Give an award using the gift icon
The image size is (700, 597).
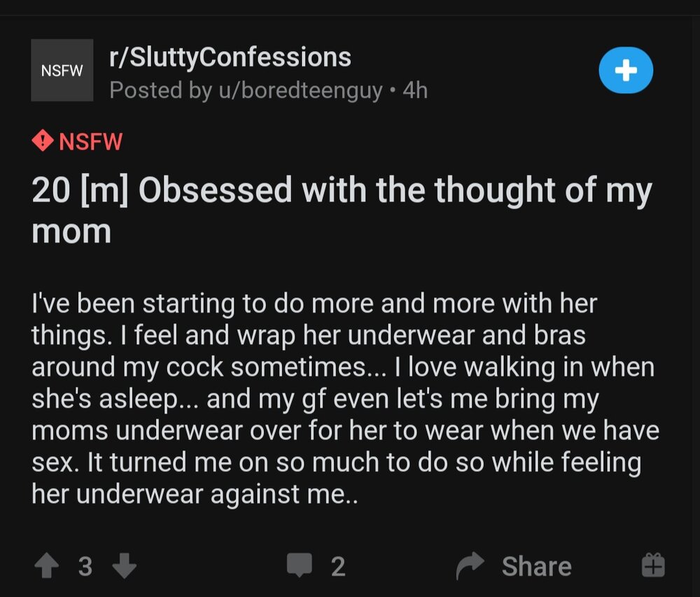pos(652,565)
